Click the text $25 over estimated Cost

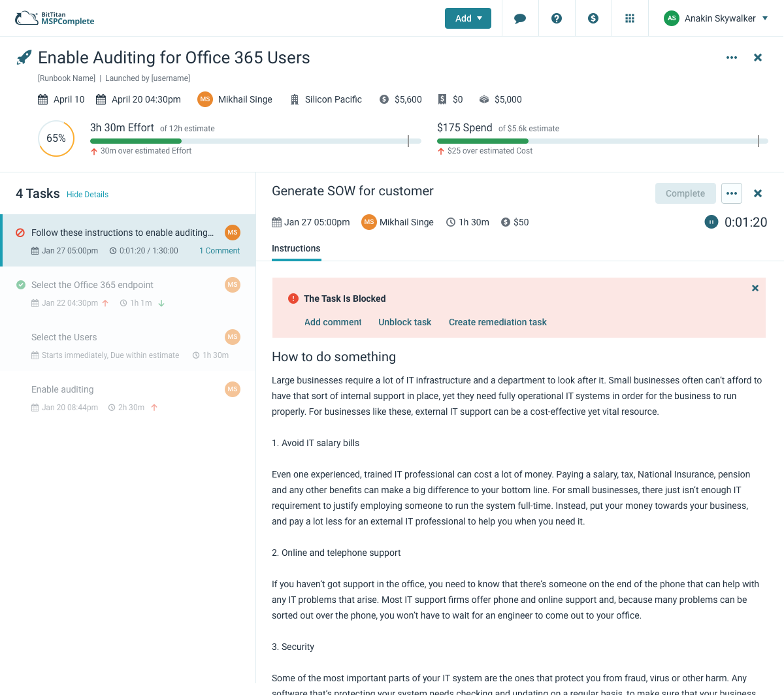pos(490,151)
